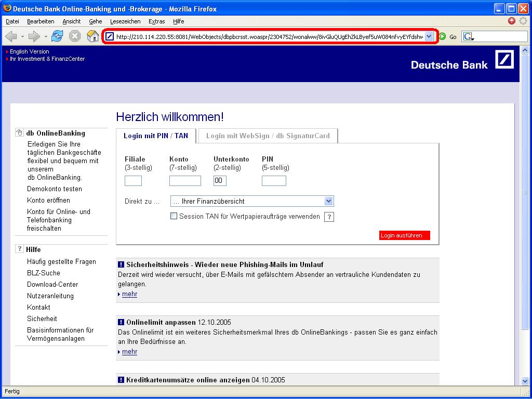Open the Home page icon

point(92,36)
